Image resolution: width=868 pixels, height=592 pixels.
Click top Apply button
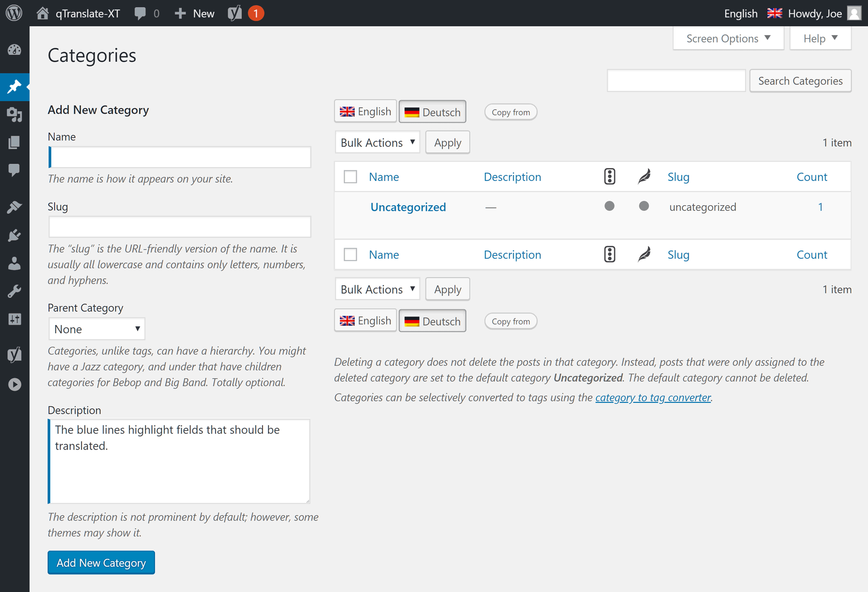point(447,142)
